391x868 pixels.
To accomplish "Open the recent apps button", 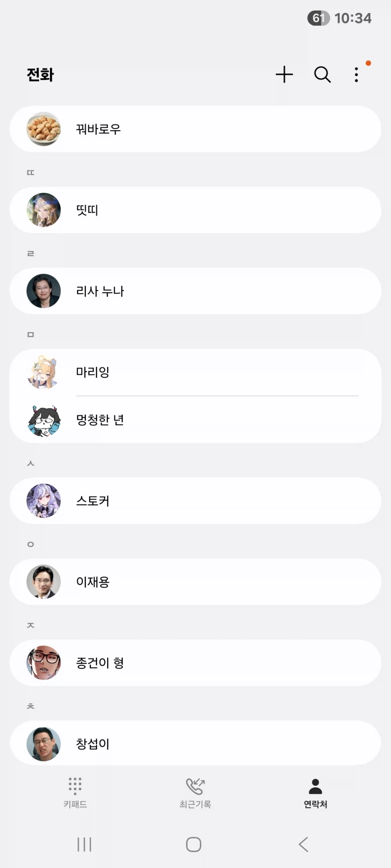I will pyautogui.click(x=84, y=844).
